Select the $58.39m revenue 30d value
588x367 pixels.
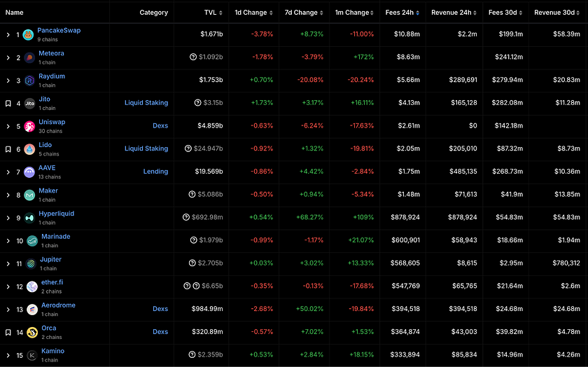[x=566, y=34]
